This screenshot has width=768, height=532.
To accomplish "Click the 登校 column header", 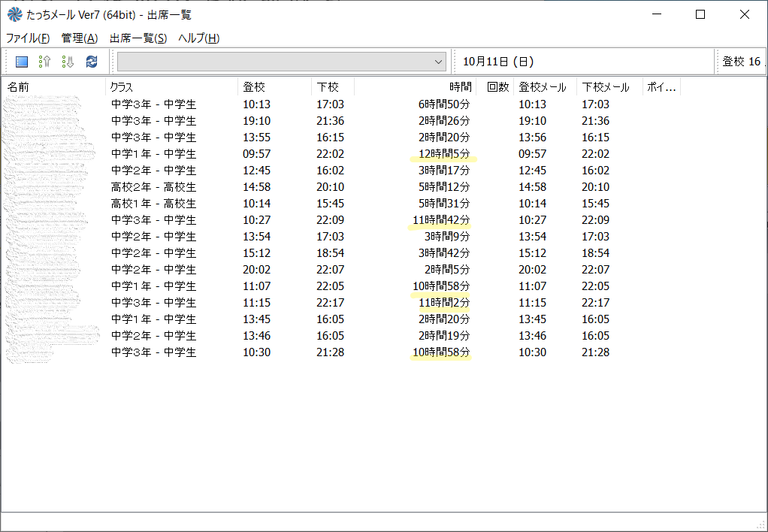I will point(274,87).
